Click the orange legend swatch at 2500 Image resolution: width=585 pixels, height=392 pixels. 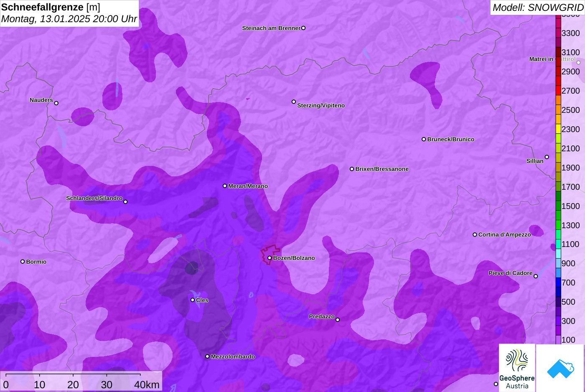(x=558, y=109)
